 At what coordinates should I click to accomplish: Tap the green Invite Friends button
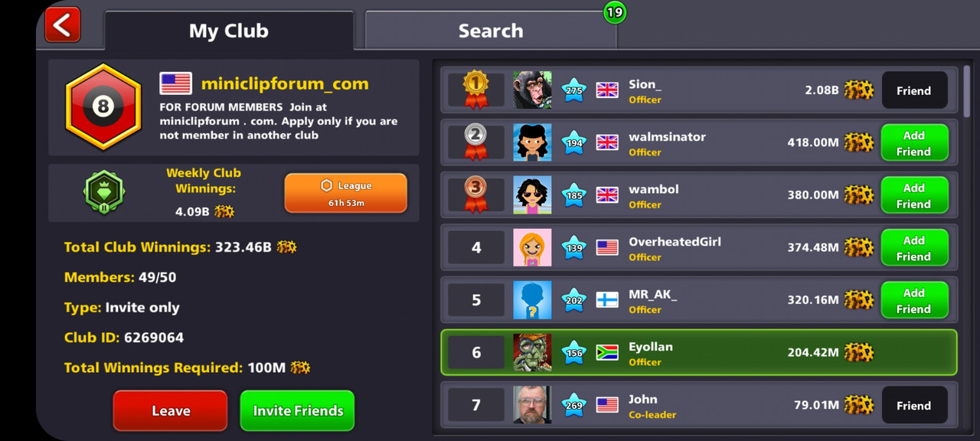coord(298,410)
